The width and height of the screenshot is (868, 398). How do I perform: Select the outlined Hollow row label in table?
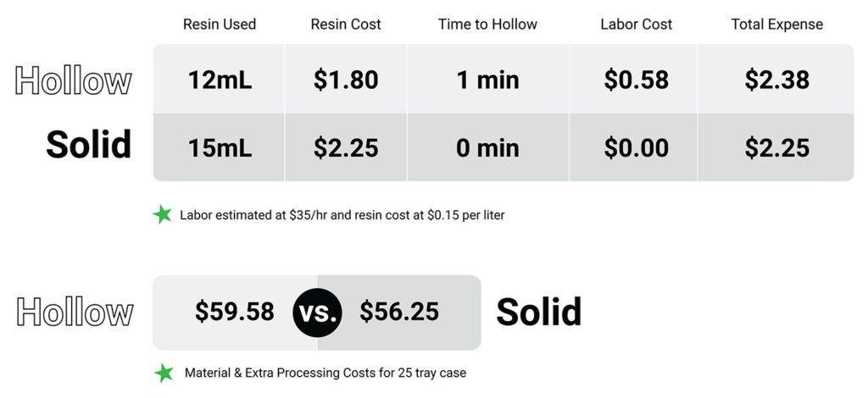pyautogui.click(x=73, y=80)
